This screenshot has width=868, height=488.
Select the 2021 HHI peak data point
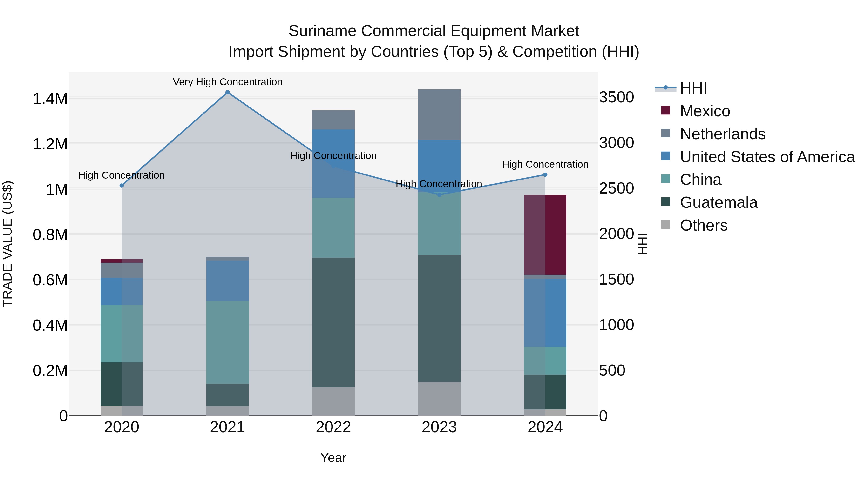pyautogui.click(x=227, y=92)
